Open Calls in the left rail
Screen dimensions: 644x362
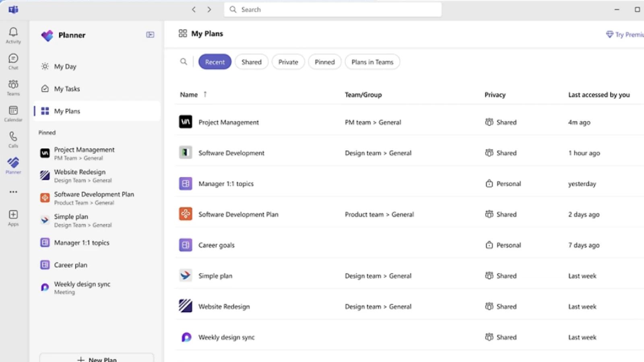(x=13, y=140)
